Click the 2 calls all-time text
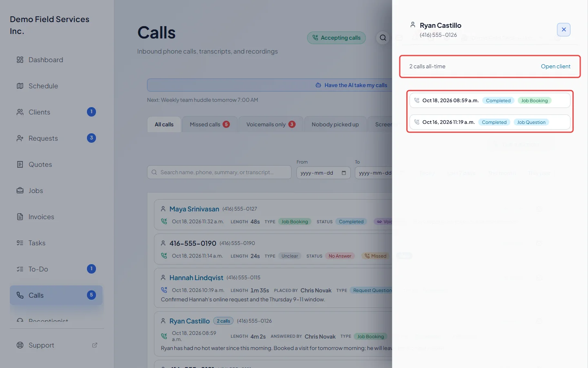Screen dimensions: 588x368 428,66
